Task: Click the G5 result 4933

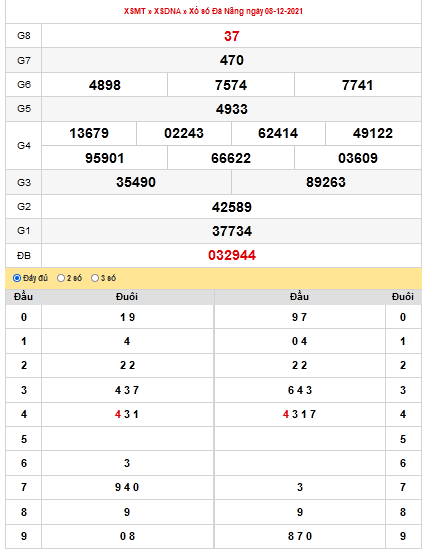Action: [x=232, y=109]
